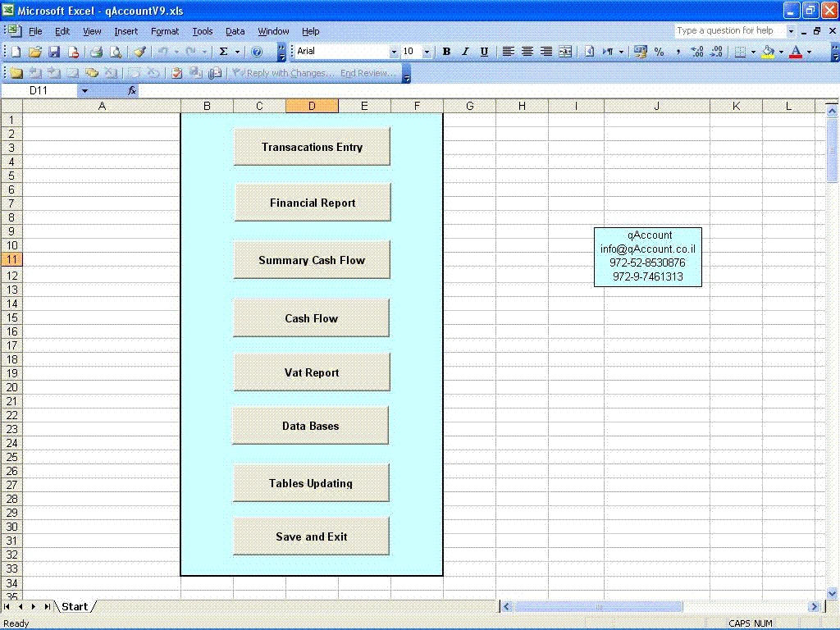Toggle Underline formatting
Image resolution: width=840 pixels, height=630 pixels.
coord(484,52)
